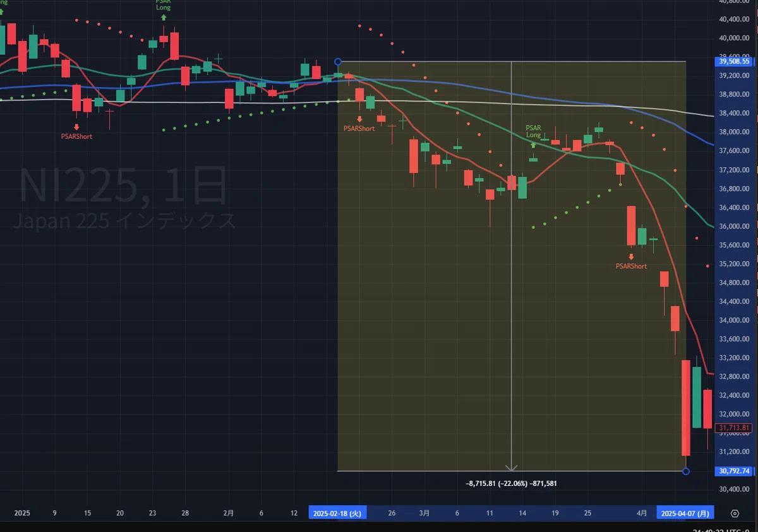The height and width of the screenshot is (532, 758).
Task: Click the PSARShort label below the 36,000 candle
Action: pos(632,266)
